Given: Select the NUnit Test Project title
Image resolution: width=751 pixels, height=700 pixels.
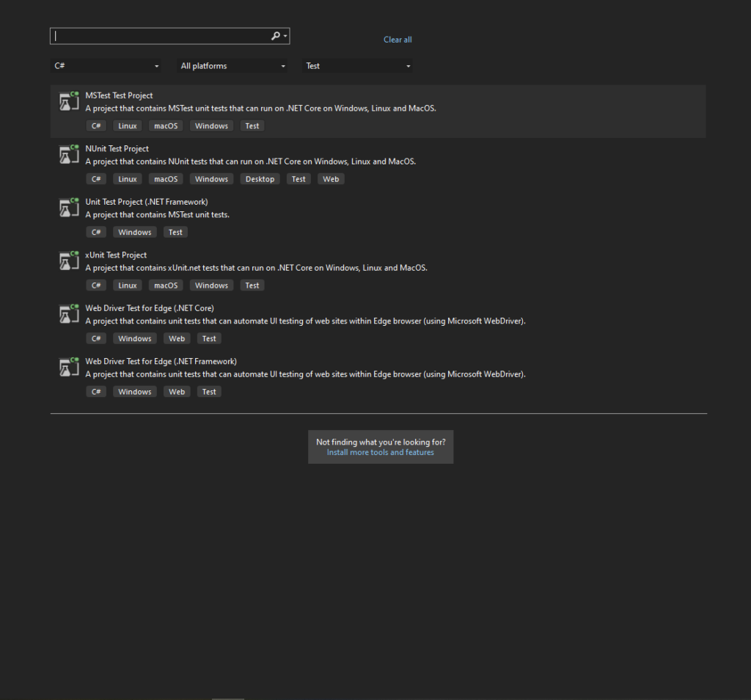Looking at the screenshot, I should (x=117, y=149).
